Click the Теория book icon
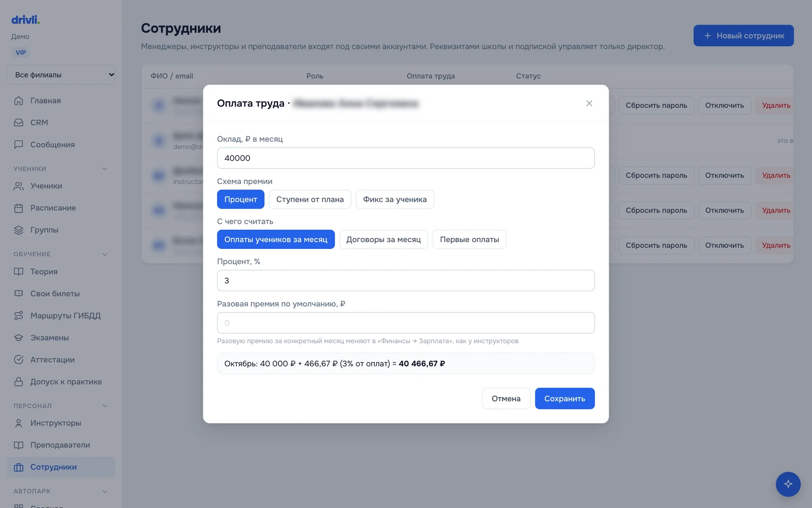 point(19,272)
